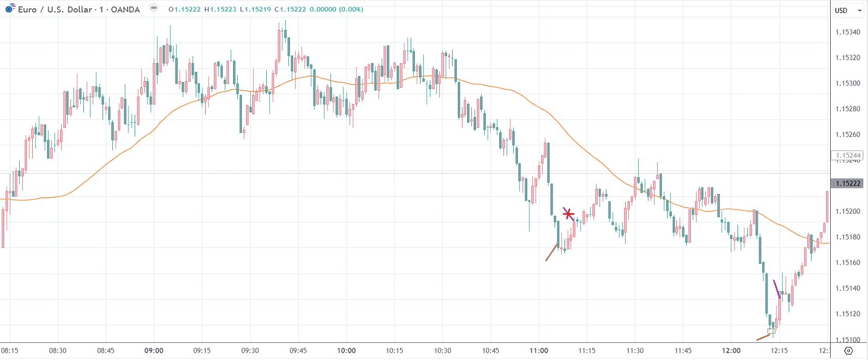Image resolution: width=868 pixels, height=360 pixels.
Task: Click the low value L1.15219
Action: click(255, 9)
